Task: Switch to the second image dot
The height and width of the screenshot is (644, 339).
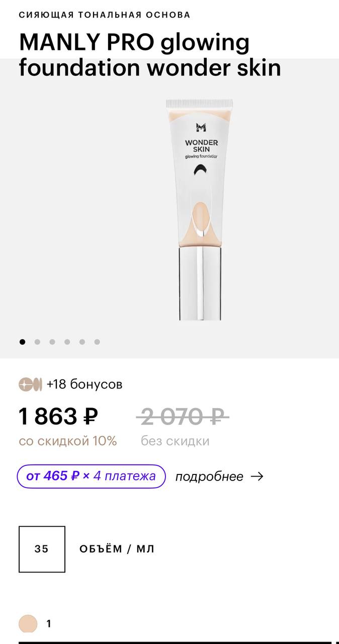Action: click(x=37, y=342)
